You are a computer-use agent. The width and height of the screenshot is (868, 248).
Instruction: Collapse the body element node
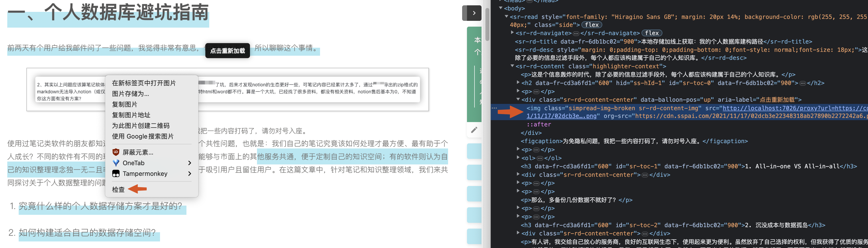tap(501, 8)
